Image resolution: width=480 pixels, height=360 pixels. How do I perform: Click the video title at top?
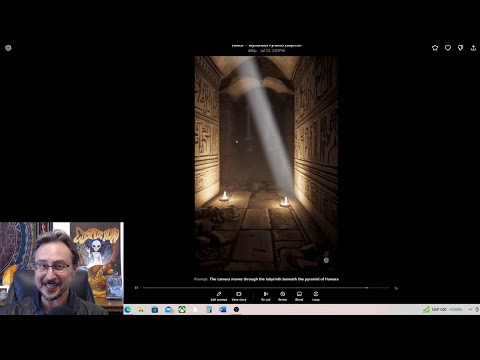point(267,45)
